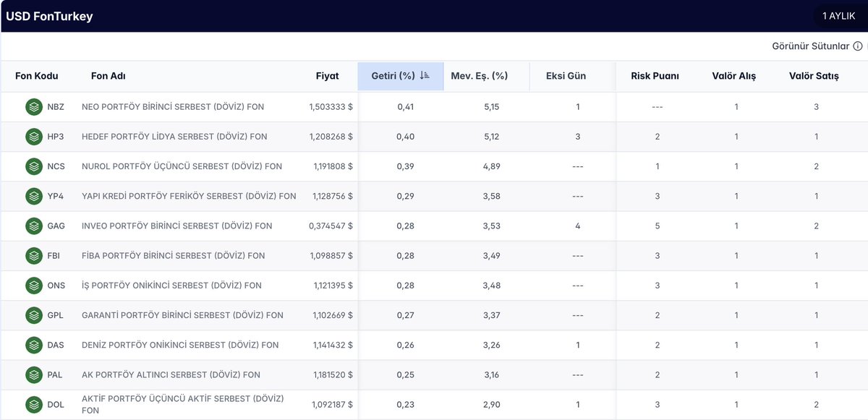Click the YP4 fund code

(56, 196)
